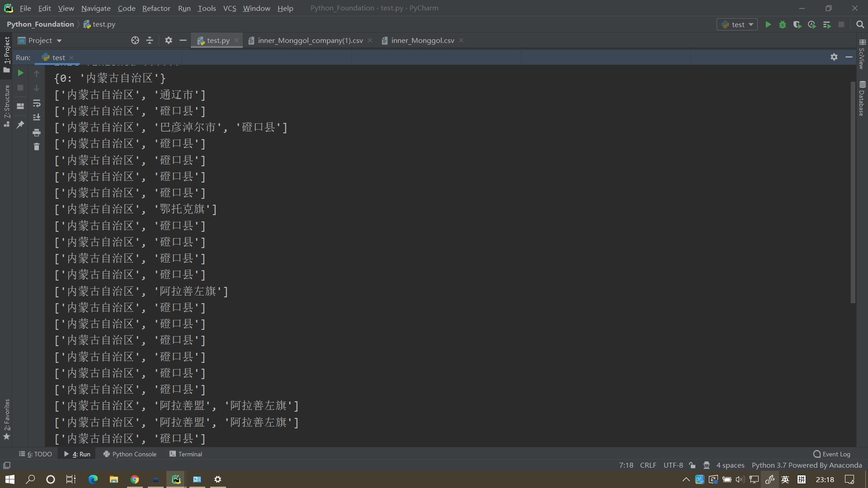Clear console output with trash icon
This screenshot has width=868, height=488.
(37, 146)
